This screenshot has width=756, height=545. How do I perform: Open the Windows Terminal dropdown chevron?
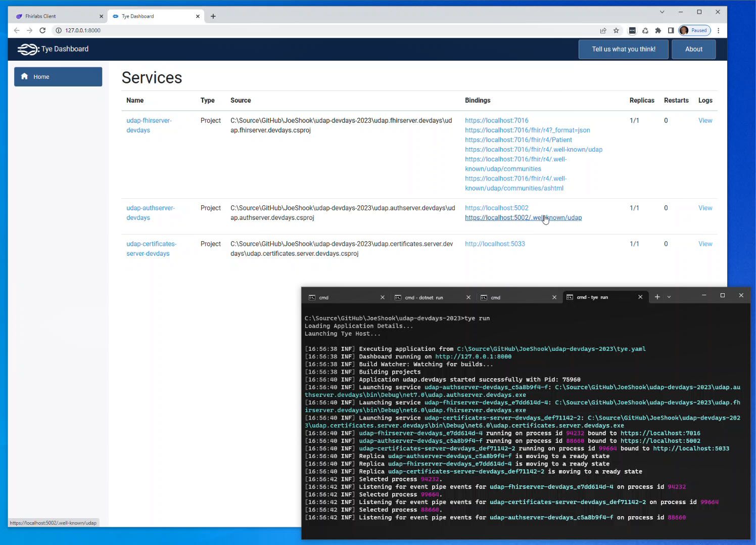[x=669, y=297]
